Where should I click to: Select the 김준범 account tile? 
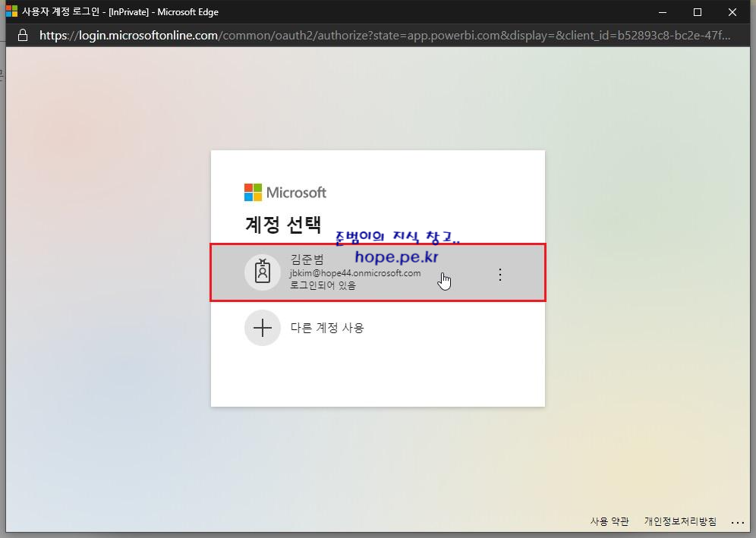[378, 273]
